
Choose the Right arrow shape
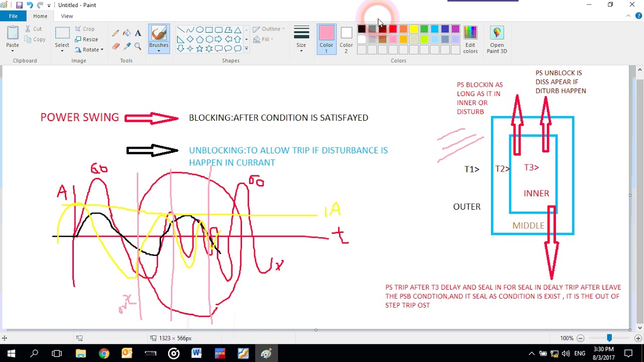pos(218,39)
